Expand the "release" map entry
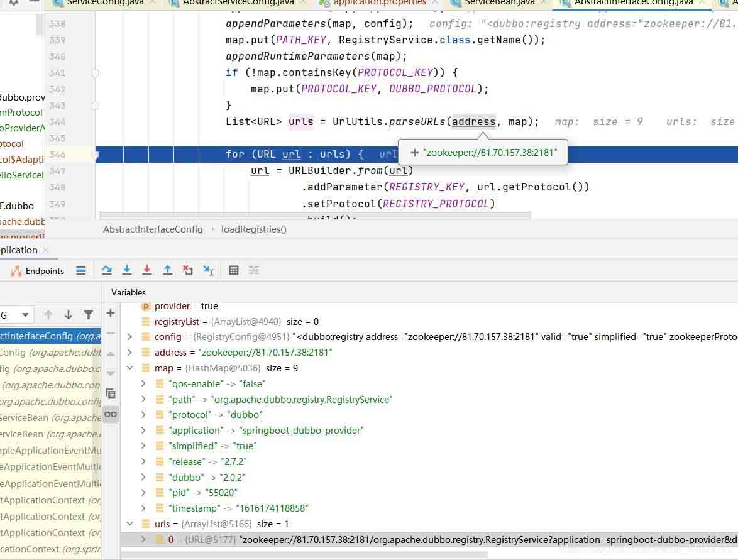 (x=143, y=462)
